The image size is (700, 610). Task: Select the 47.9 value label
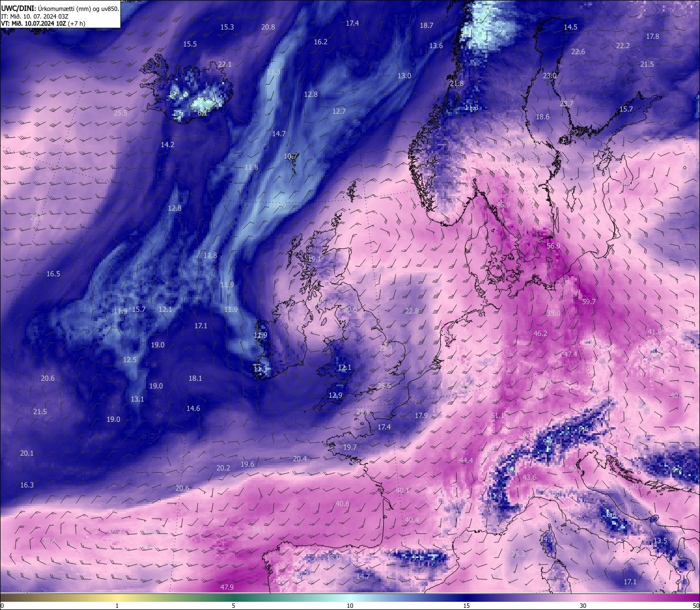pyautogui.click(x=227, y=588)
